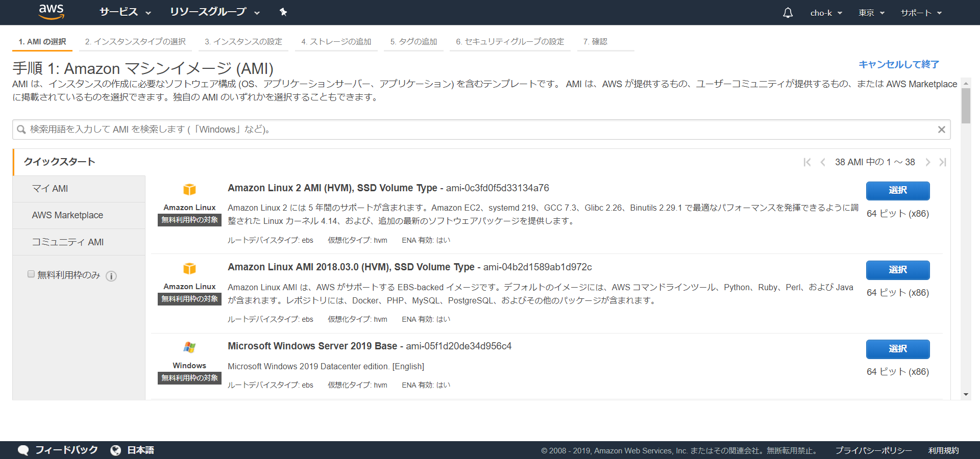Click the language globe icon

116,450
